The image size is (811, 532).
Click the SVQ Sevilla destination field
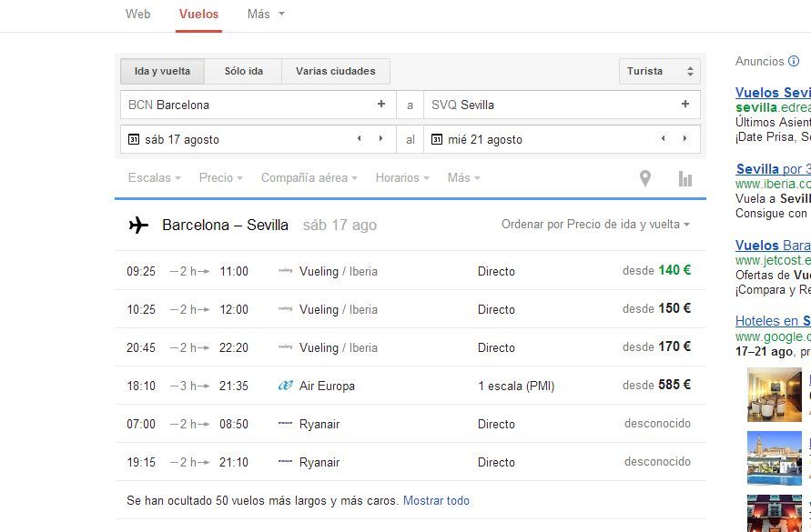[562, 105]
